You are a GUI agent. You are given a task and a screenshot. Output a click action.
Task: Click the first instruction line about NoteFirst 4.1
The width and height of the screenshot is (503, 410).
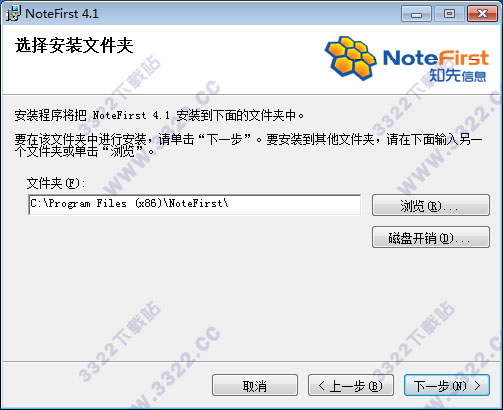(x=159, y=115)
